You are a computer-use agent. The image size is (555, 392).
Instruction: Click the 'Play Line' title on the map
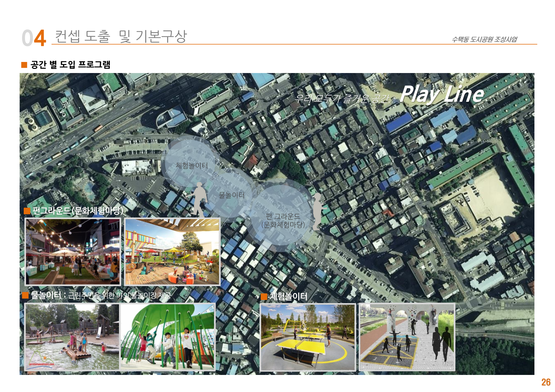[x=442, y=94]
